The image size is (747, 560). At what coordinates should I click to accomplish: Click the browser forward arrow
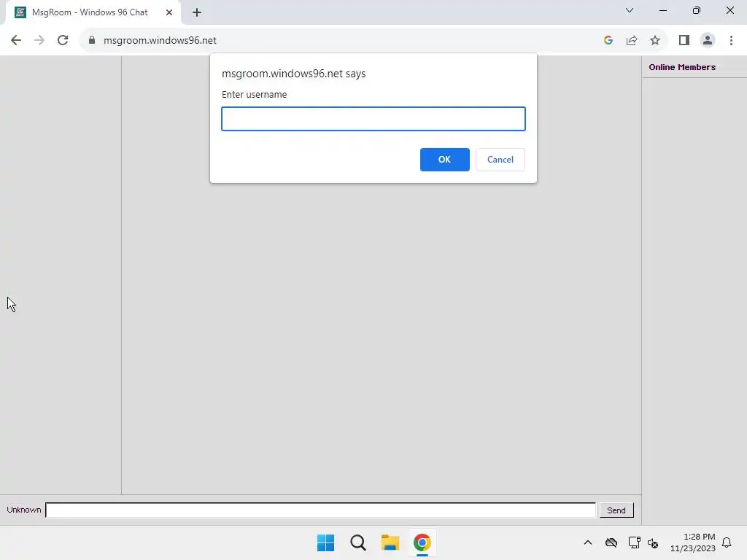point(39,41)
